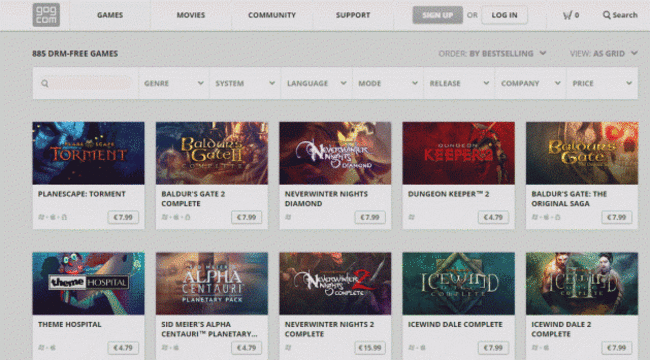The image size is (650, 360).
Task: Open the Community menu
Action: pos(272,15)
